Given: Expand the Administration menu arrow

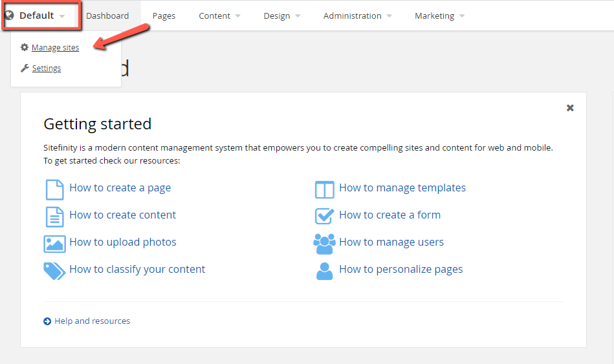Looking at the screenshot, I should click(389, 16).
